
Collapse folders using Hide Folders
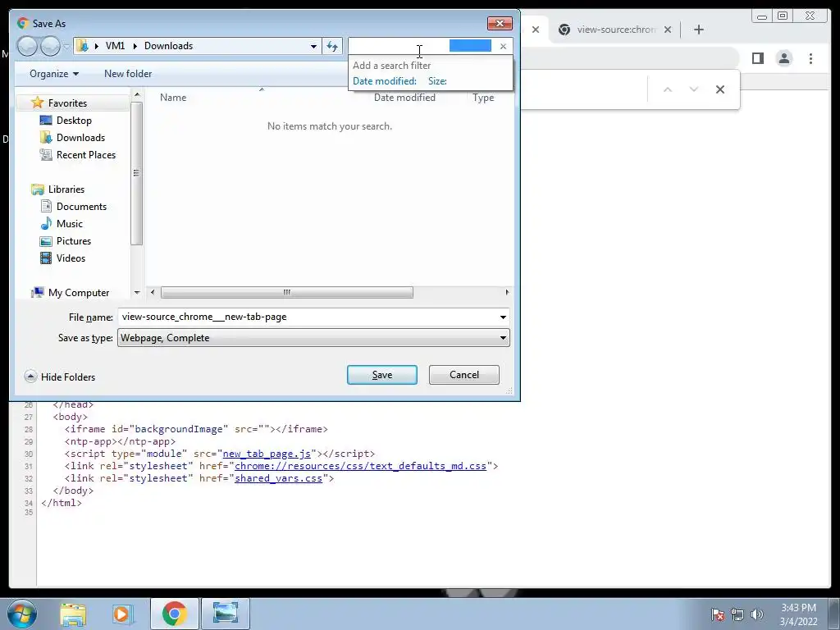tap(60, 377)
